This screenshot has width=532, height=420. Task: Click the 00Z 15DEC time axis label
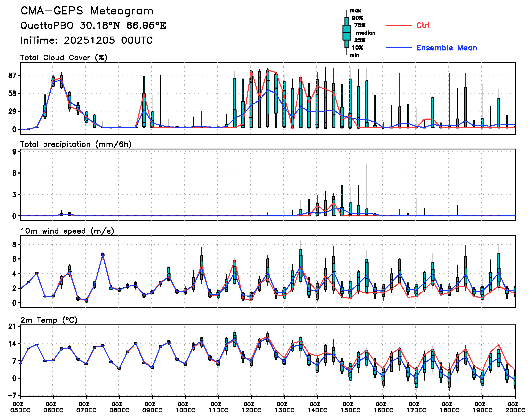(x=350, y=407)
